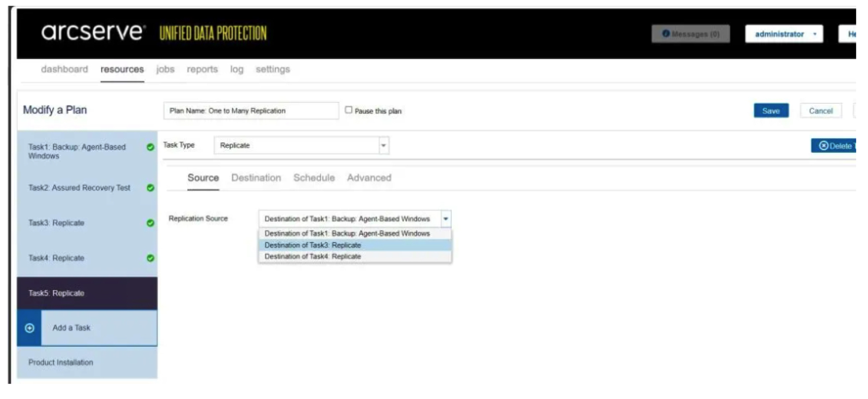
Task: Switch to the Advanced sub-tab
Action: (x=369, y=178)
